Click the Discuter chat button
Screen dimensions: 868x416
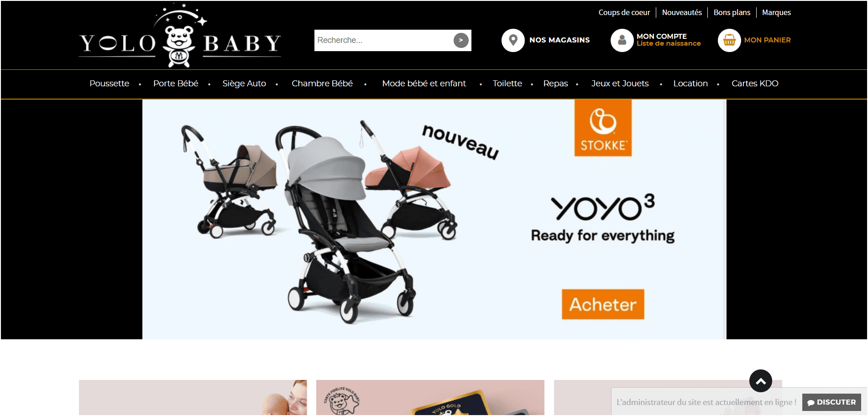tap(831, 402)
